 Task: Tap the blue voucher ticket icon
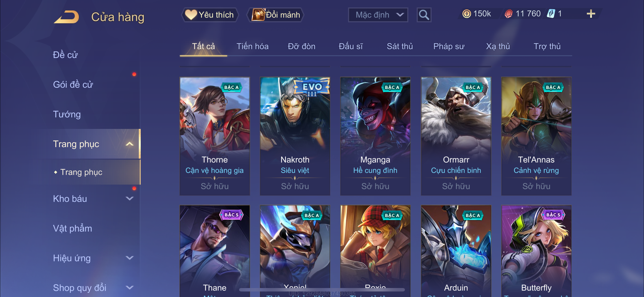click(x=551, y=14)
